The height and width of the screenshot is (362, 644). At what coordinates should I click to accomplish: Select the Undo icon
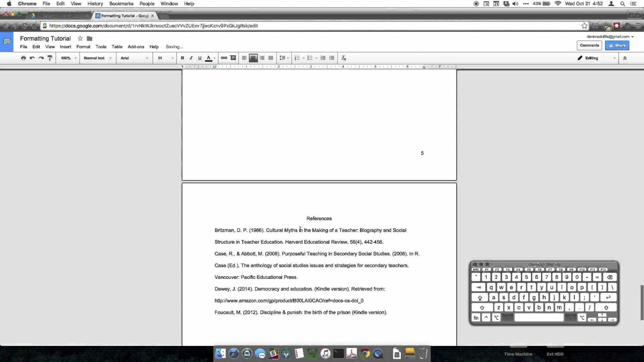tap(32, 58)
